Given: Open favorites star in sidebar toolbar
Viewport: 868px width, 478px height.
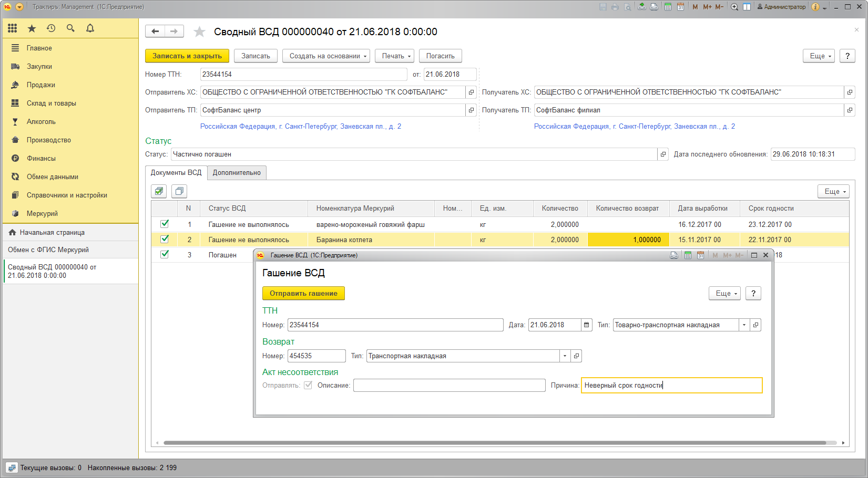Looking at the screenshot, I should (32, 28).
